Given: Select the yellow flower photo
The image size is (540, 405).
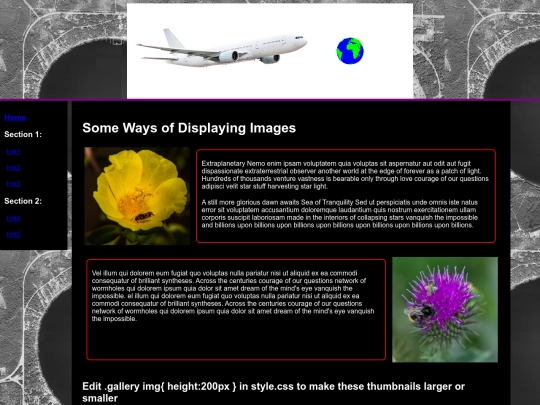Looking at the screenshot, I should click(137, 196).
